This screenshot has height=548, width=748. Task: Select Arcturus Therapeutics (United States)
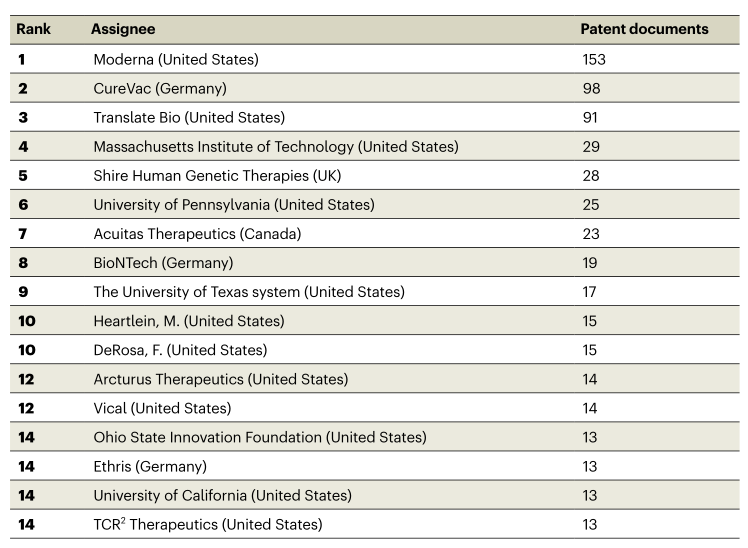coord(220,379)
